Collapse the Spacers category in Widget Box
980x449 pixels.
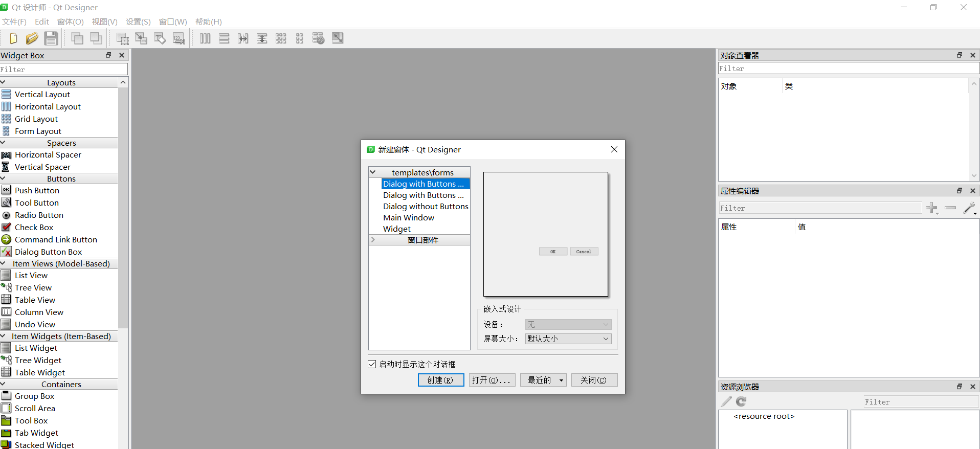[x=3, y=143]
